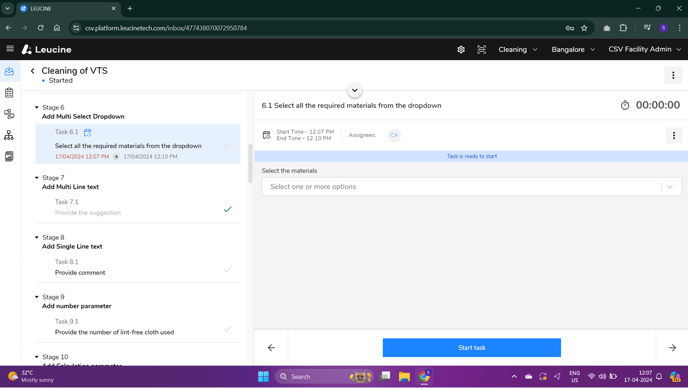Toggle the Task 9.1 completion checkmark

click(x=227, y=329)
